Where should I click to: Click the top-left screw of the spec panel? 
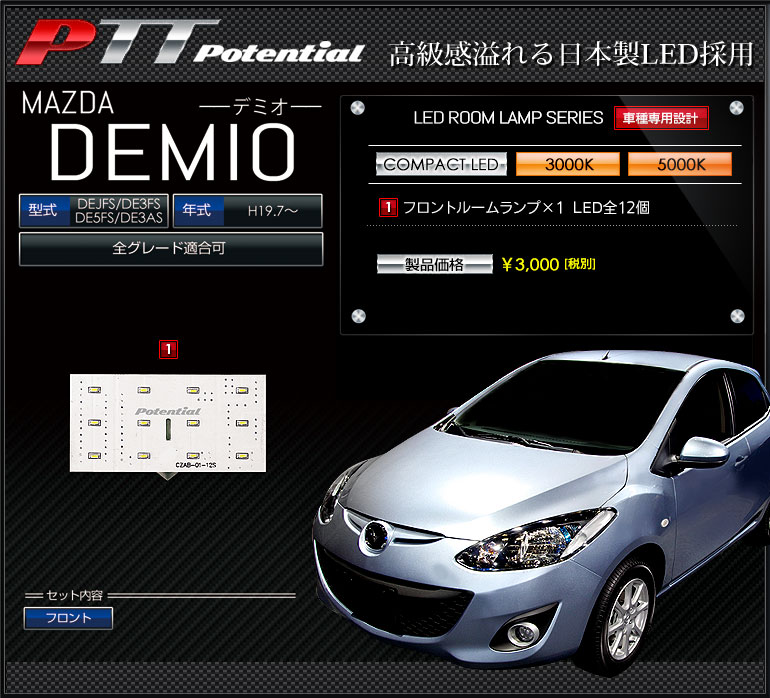pos(358,109)
